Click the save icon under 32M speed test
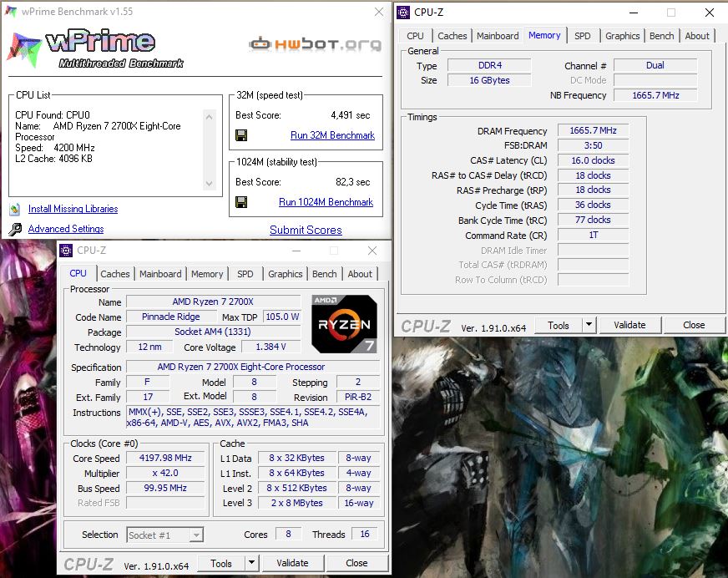Viewport: 728px width, 578px height. click(241, 135)
